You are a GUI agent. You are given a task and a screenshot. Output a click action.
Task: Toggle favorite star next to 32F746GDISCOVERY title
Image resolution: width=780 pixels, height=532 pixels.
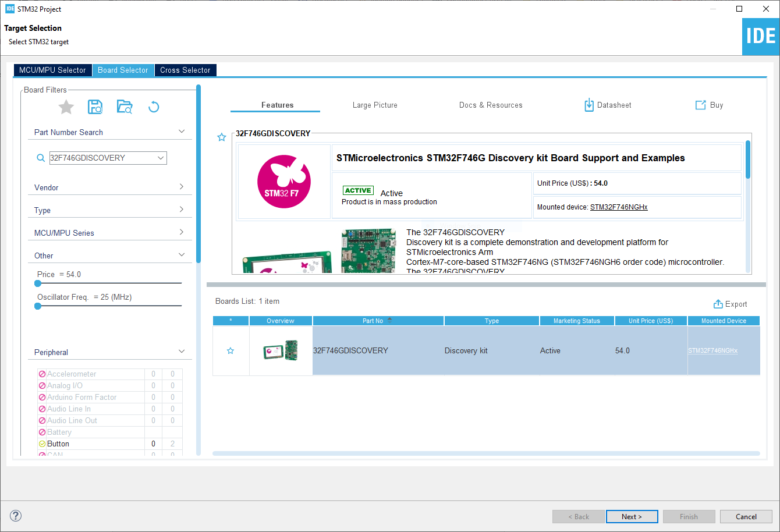(x=221, y=137)
